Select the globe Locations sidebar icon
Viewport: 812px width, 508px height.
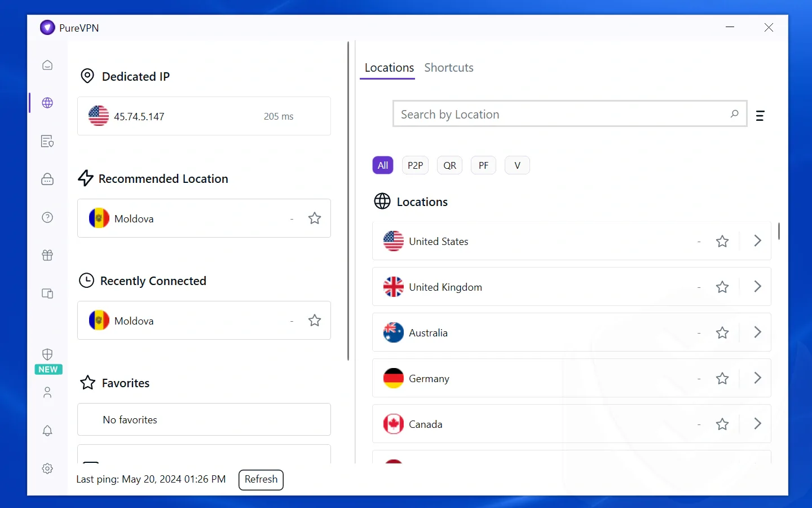pos(47,103)
